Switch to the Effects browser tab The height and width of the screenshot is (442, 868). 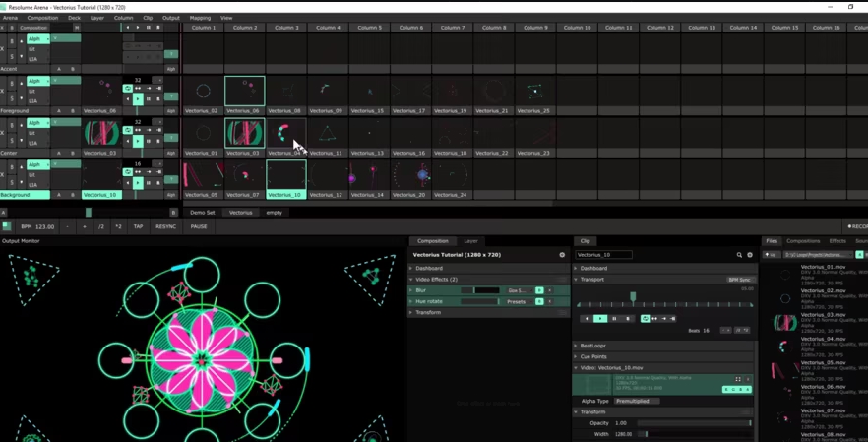(837, 241)
